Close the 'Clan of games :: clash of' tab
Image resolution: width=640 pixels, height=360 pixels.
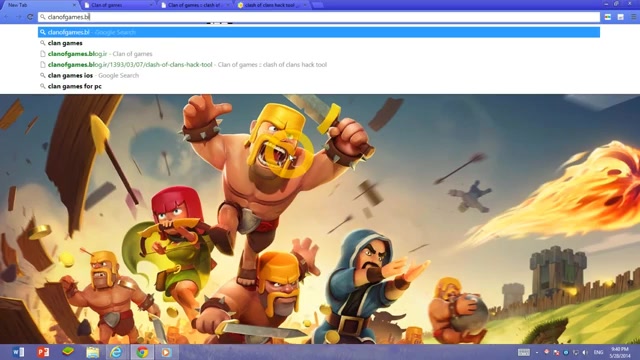click(x=228, y=5)
